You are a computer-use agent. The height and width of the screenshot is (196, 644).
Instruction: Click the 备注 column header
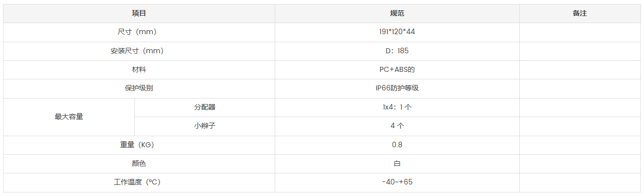pos(580,14)
